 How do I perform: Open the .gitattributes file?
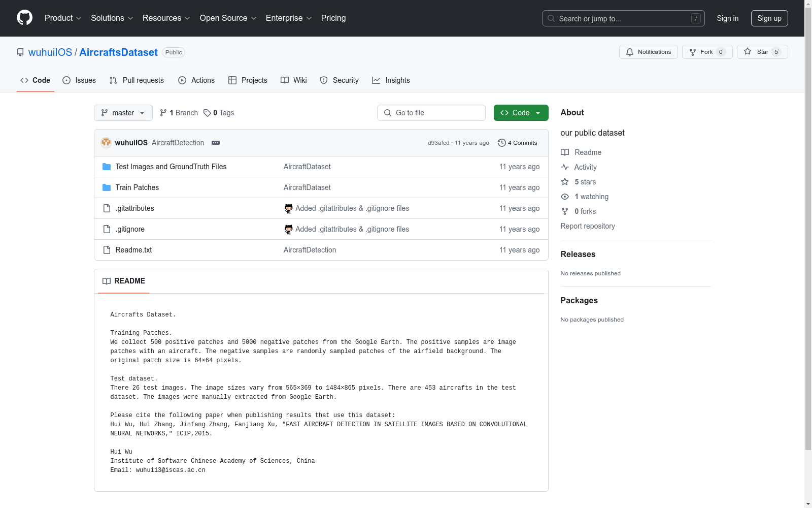[x=134, y=208]
